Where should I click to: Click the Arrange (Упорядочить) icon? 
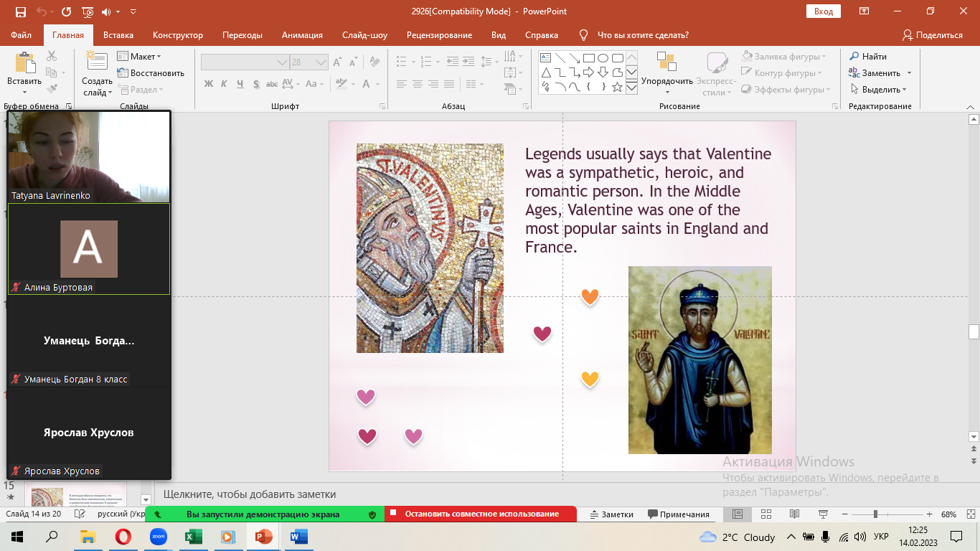(x=666, y=62)
